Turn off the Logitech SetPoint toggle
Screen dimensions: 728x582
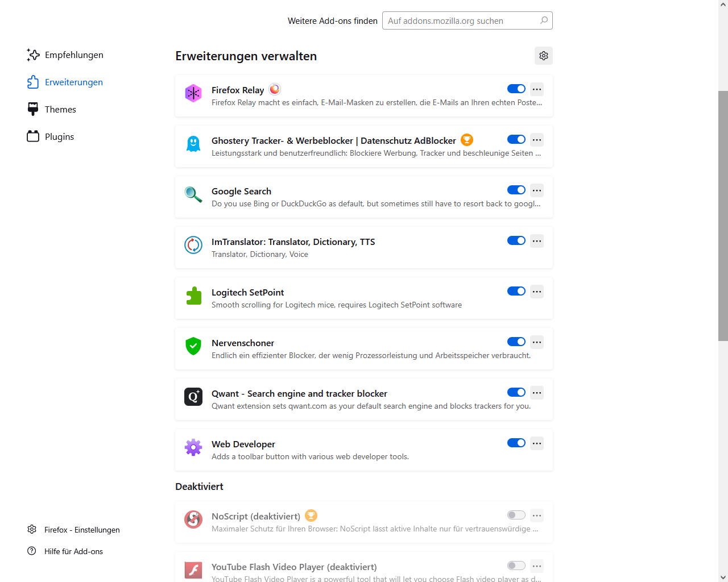click(516, 291)
